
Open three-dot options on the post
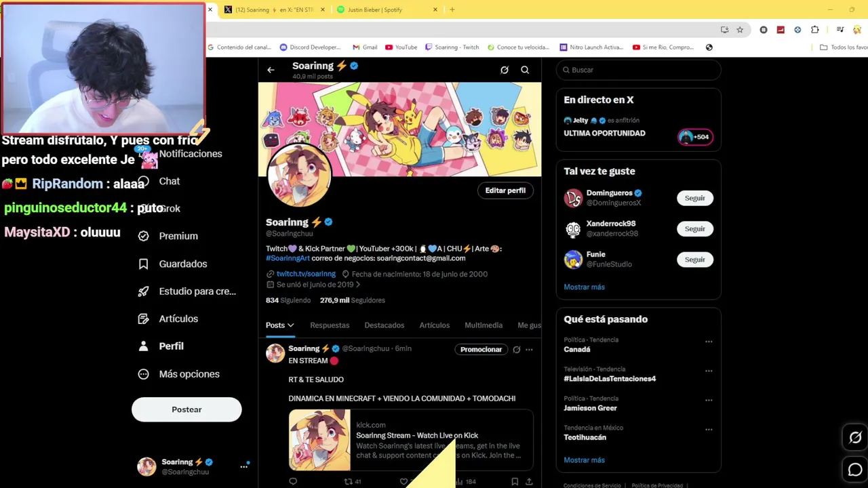[x=529, y=350]
